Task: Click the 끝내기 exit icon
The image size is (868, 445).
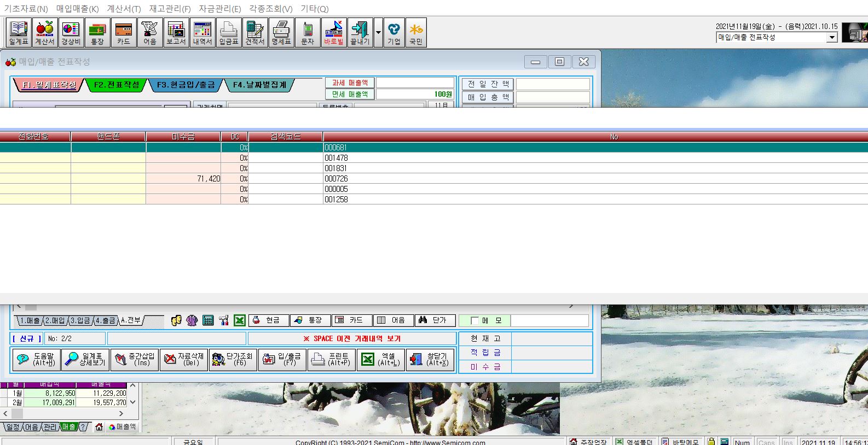Action: [x=360, y=33]
